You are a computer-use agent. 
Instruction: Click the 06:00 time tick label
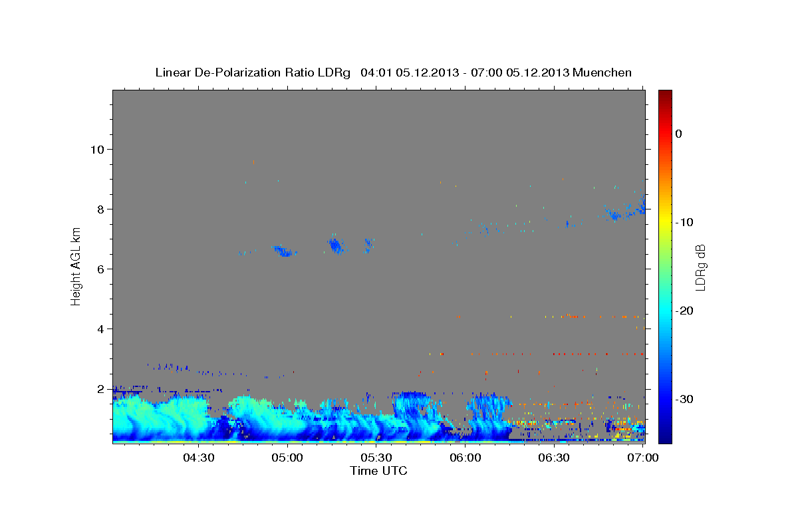(465, 458)
